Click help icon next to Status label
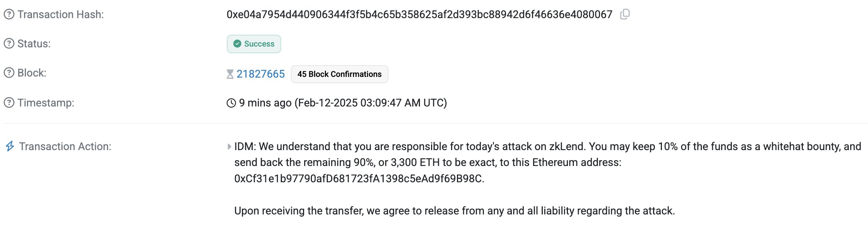Viewport: 868px width, 227px height. click(9, 44)
